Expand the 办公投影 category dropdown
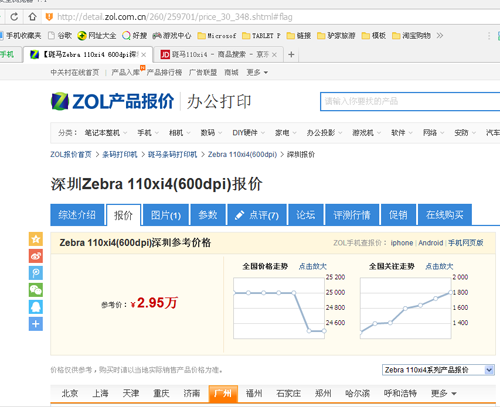Image resolution: width=500 pixels, height=407 pixels. [x=324, y=133]
